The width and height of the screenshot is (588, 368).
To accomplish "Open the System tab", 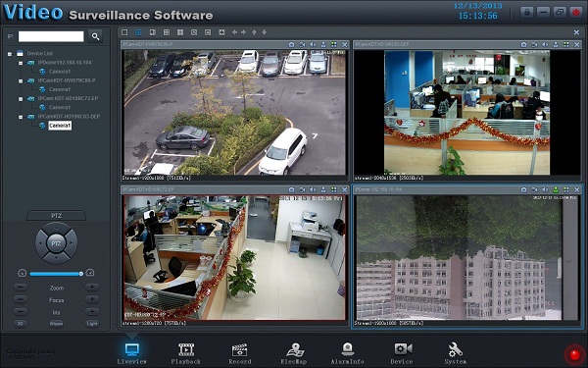I will coord(456,353).
